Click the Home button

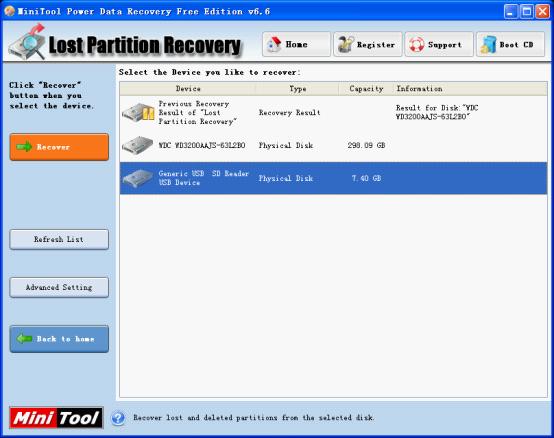pos(296,44)
